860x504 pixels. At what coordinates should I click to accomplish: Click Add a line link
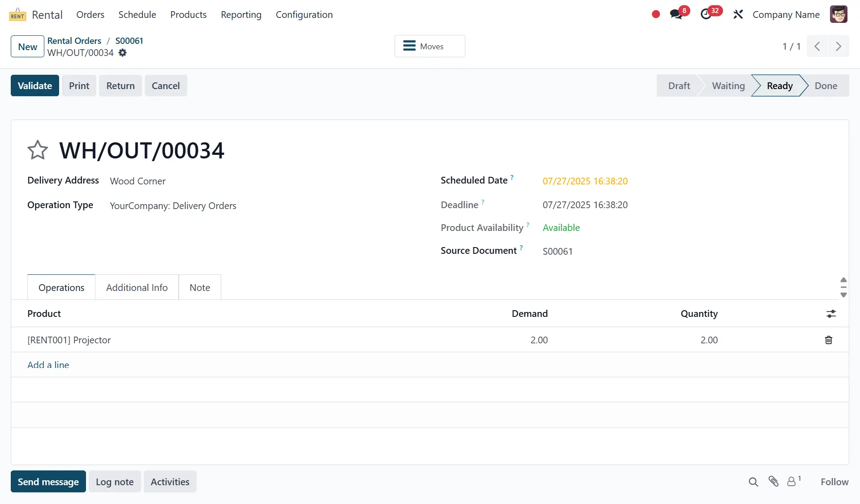[x=48, y=365]
